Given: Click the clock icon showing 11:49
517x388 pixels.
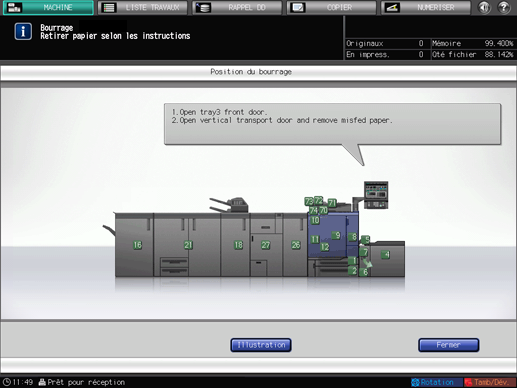Looking at the screenshot, I should (x=7, y=382).
